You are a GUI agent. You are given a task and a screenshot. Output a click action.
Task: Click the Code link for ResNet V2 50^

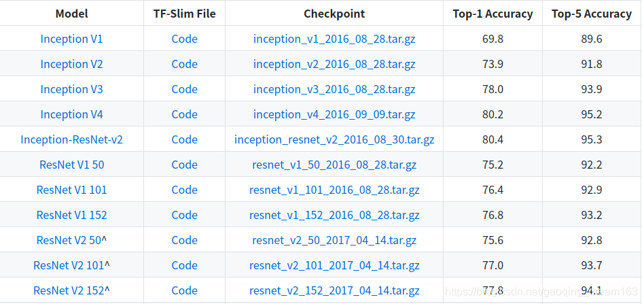tap(184, 240)
